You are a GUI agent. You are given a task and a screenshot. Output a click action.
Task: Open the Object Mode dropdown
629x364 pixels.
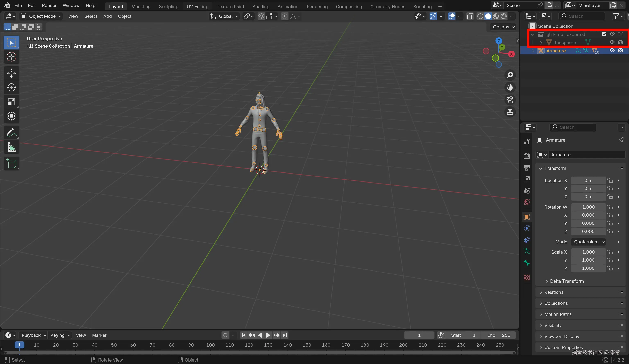point(41,16)
